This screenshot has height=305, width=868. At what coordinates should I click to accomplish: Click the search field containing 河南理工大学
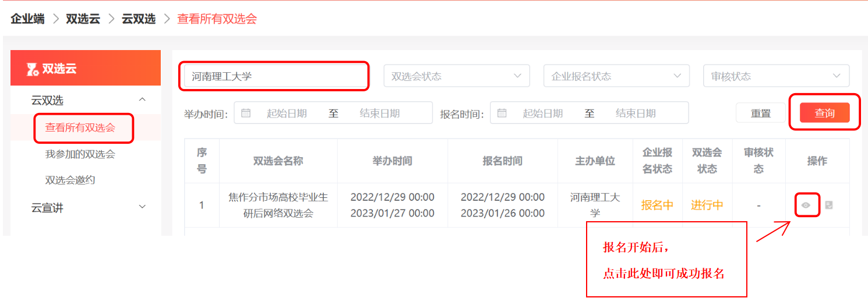click(x=273, y=76)
